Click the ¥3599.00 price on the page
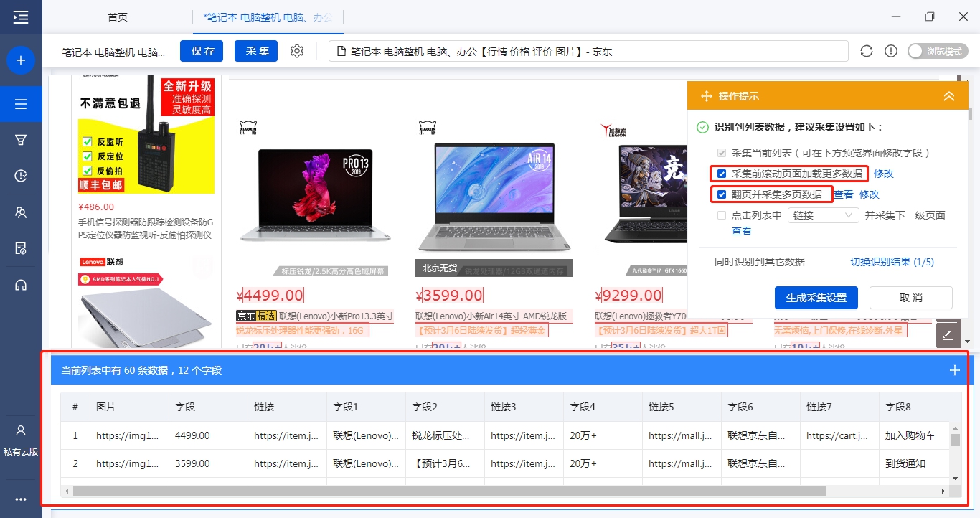This screenshot has width=980, height=518. tap(449, 295)
